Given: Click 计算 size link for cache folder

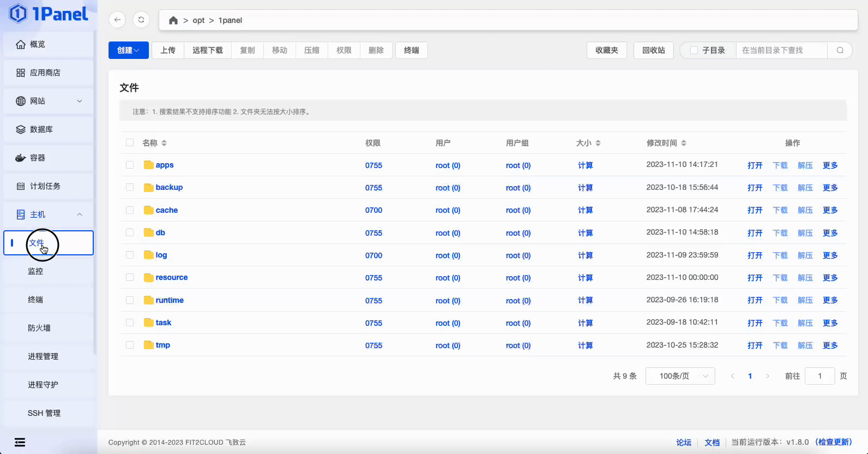Looking at the screenshot, I should tap(585, 210).
